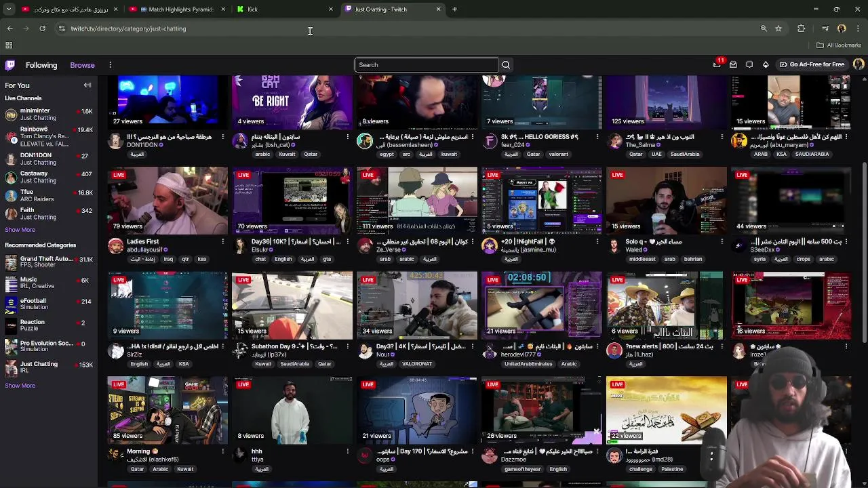Click the browser address bar URL
The height and width of the screenshot is (488, 868).
click(128, 28)
